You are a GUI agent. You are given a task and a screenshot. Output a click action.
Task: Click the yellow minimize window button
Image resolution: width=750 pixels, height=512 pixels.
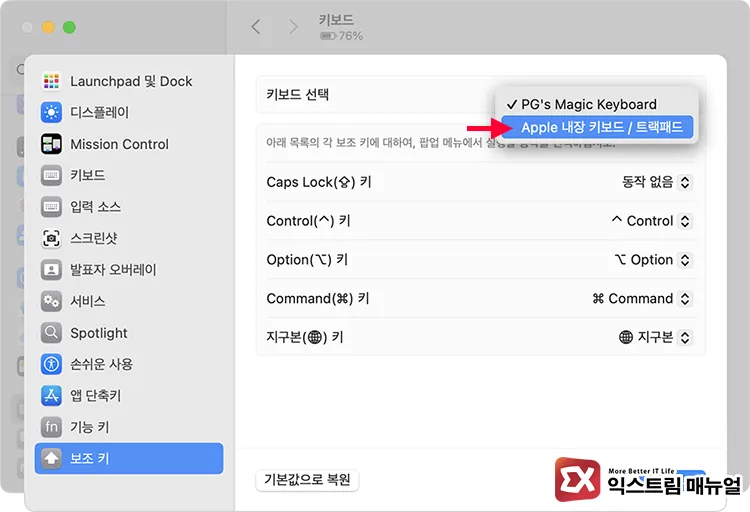[48, 27]
